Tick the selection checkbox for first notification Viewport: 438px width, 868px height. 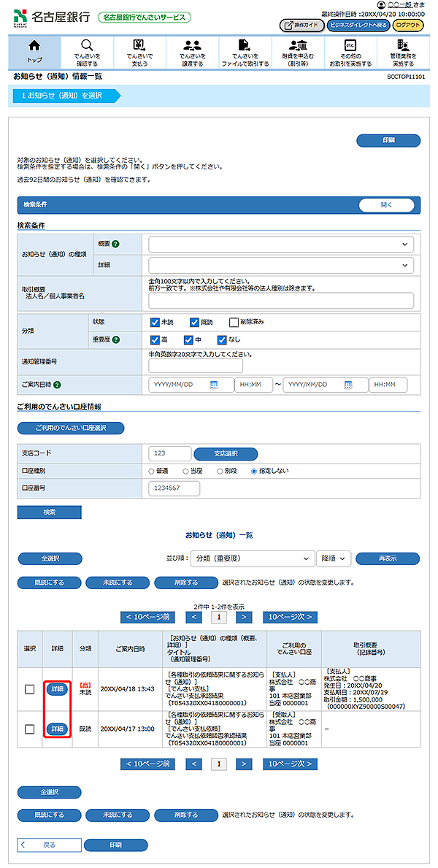(x=29, y=689)
